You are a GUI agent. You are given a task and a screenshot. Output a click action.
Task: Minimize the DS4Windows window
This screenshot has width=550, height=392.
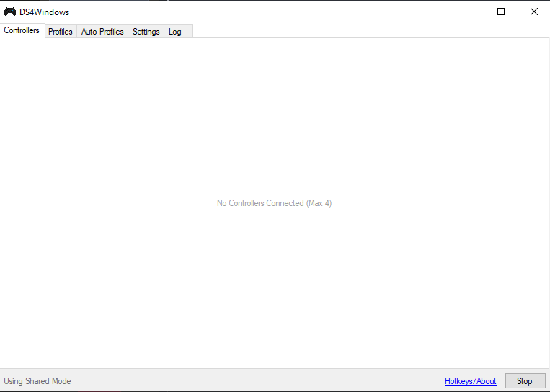469,12
